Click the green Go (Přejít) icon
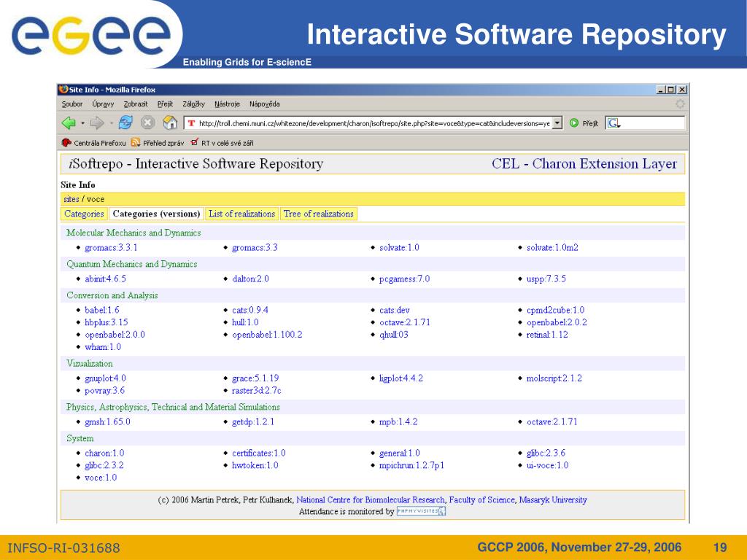Image resolution: width=747 pixels, height=560 pixels. pyautogui.click(x=574, y=122)
